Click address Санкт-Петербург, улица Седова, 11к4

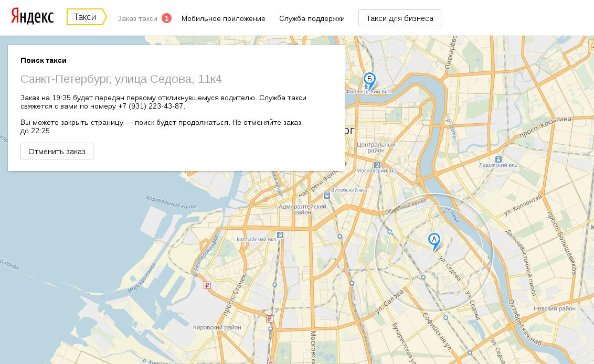tap(121, 79)
